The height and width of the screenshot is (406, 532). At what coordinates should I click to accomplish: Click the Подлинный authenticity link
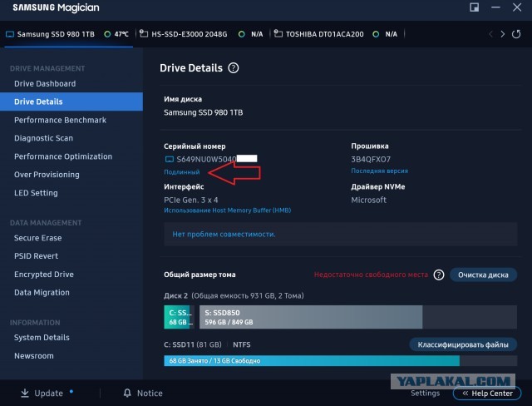[x=182, y=171]
